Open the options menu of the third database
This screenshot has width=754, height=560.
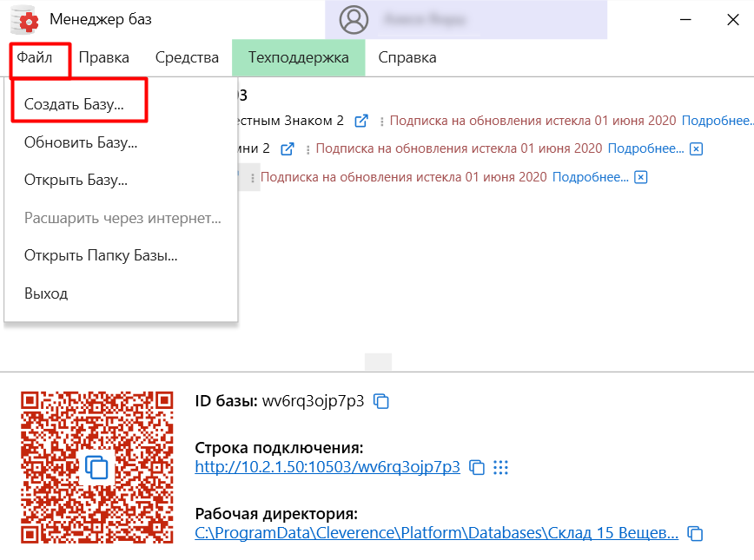252,176
